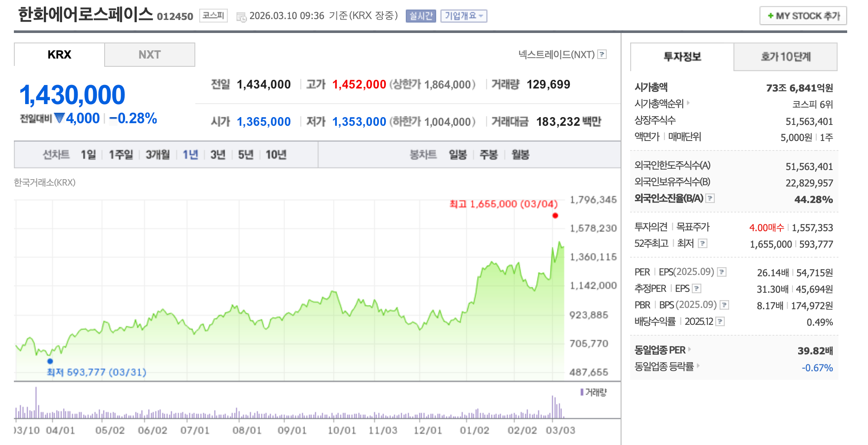Click the stock code 012450
Image resolution: width=868 pixels, height=445 pixels.
click(175, 16)
